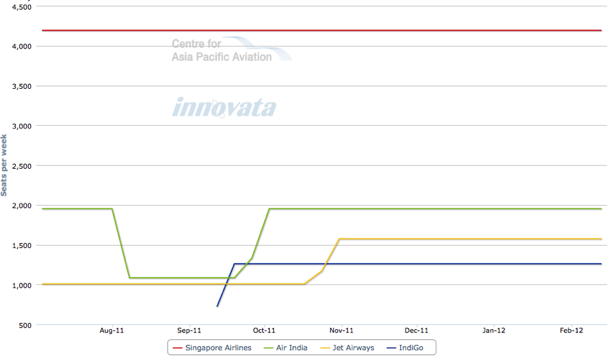Click the Seats per week axis title
Screen dimensions: 610x360
point(4,165)
